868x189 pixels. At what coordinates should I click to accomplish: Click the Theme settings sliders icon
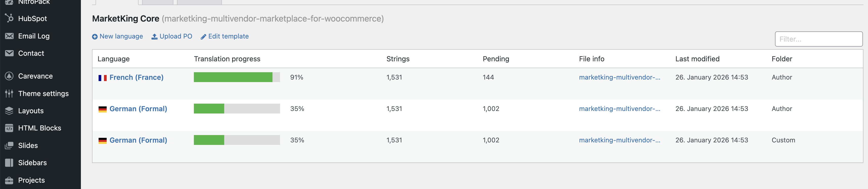coord(9,93)
